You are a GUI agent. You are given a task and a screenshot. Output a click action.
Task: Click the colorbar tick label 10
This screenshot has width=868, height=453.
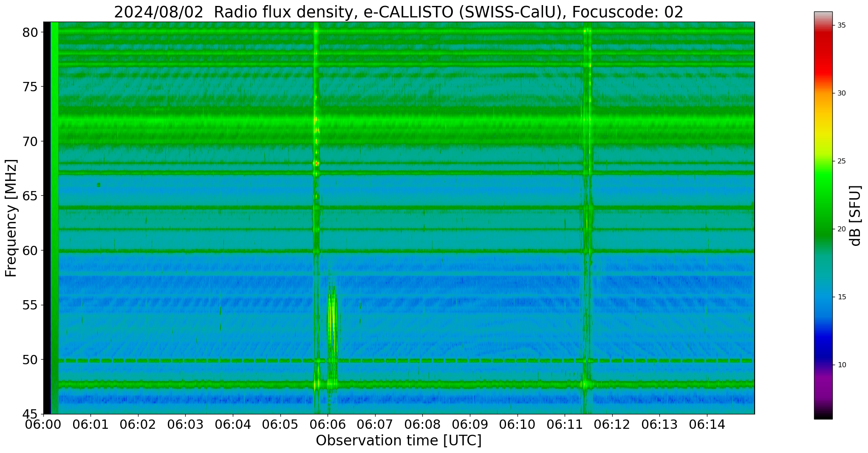841,365
